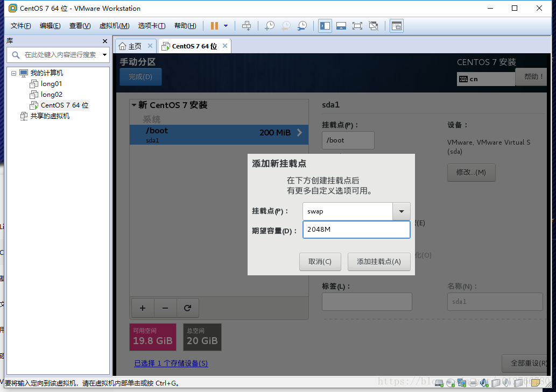Open the power options dropdown arrow beside pause
Viewport: 556px width, 392px height.
(x=226, y=25)
